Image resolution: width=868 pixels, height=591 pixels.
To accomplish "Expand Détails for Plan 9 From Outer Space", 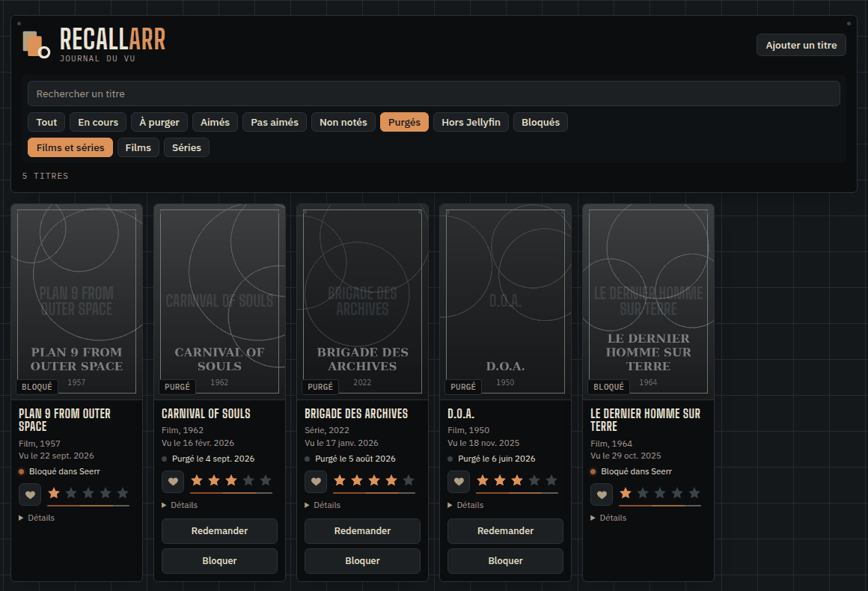I will [x=37, y=518].
